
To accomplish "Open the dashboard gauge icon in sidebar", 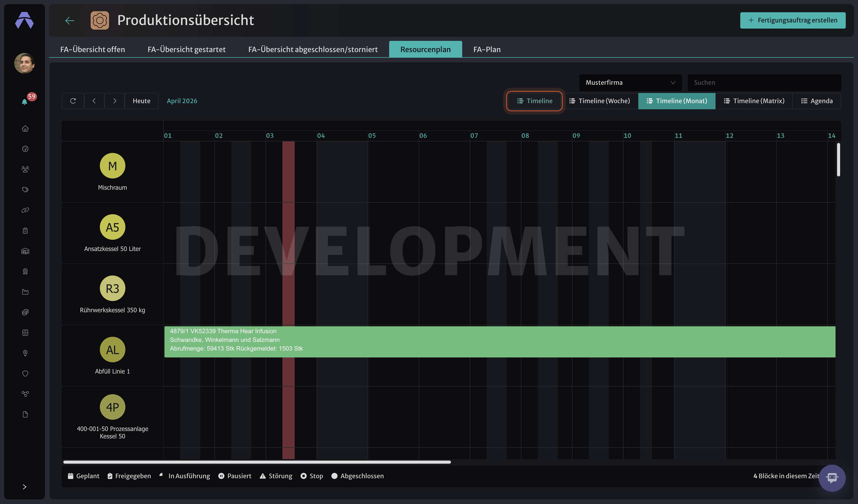I will [x=25, y=149].
